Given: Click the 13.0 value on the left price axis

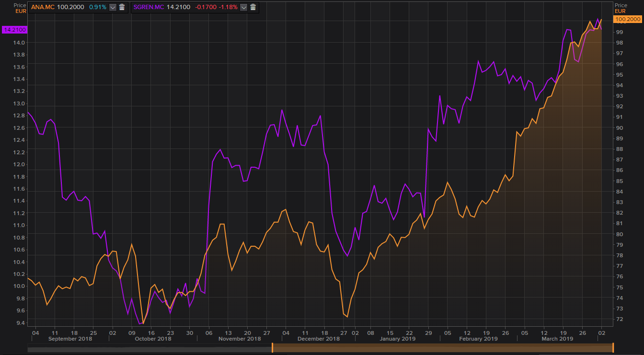Looking at the screenshot, I should (x=19, y=104).
